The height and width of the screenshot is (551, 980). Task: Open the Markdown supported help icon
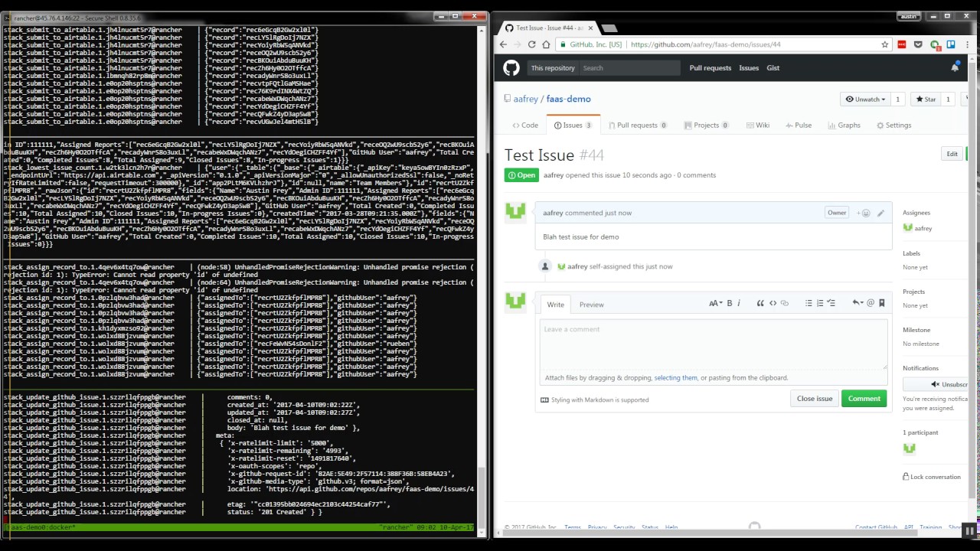(x=544, y=399)
